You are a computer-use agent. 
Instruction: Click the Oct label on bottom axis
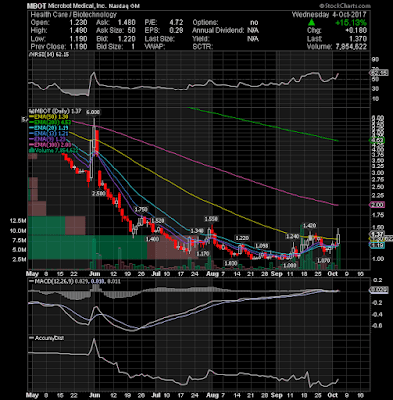(334, 395)
